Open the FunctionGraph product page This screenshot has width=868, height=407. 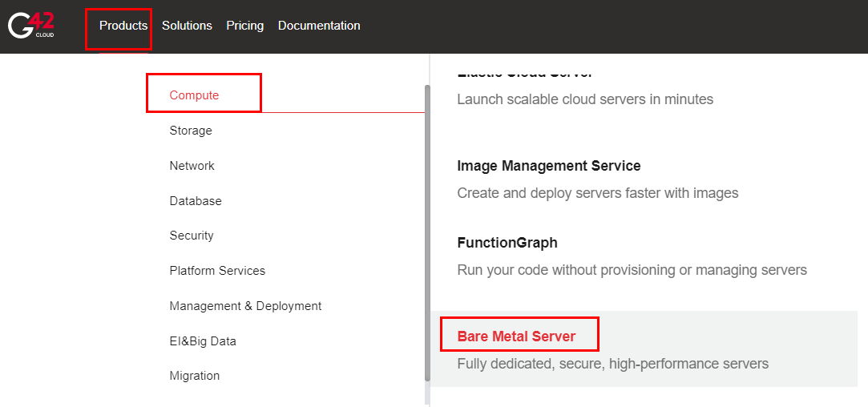[507, 243]
